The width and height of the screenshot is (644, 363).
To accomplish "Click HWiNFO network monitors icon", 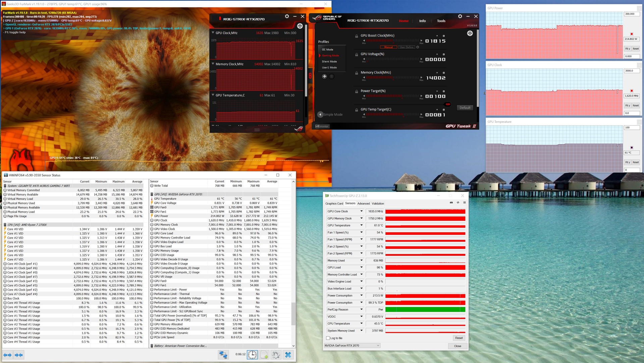I will tap(223, 355).
